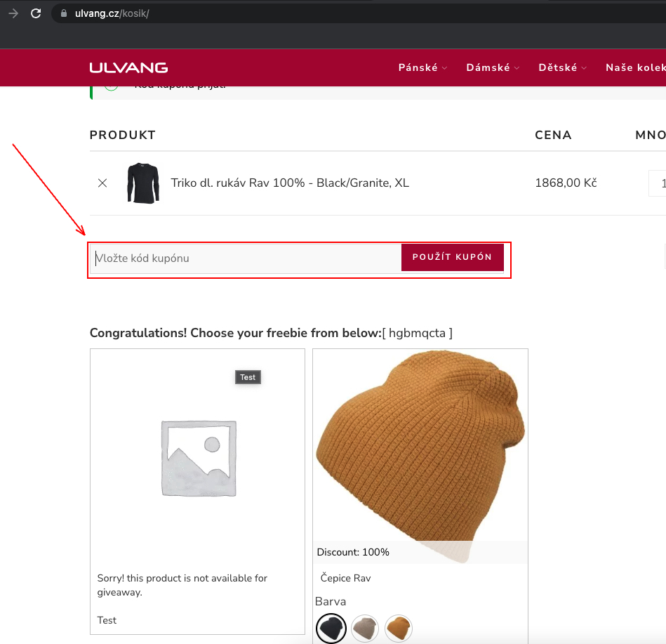Screen dimensions: 666x644
Task: Select the black beanie color swatch
Action: pos(331,629)
